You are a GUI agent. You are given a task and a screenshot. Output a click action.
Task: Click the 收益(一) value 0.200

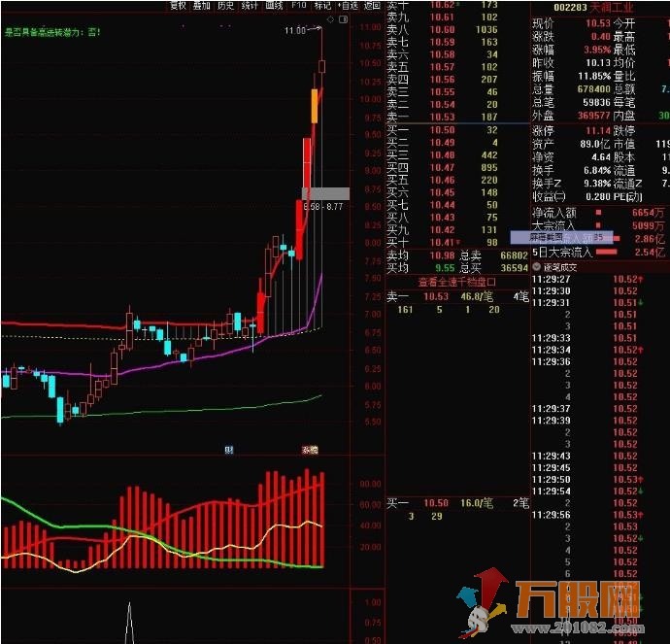(598, 196)
